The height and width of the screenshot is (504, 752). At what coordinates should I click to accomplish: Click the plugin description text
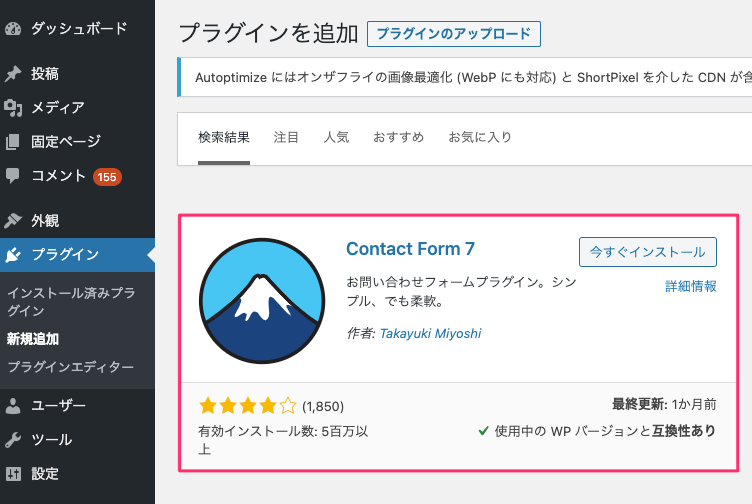[x=461, y=292]
